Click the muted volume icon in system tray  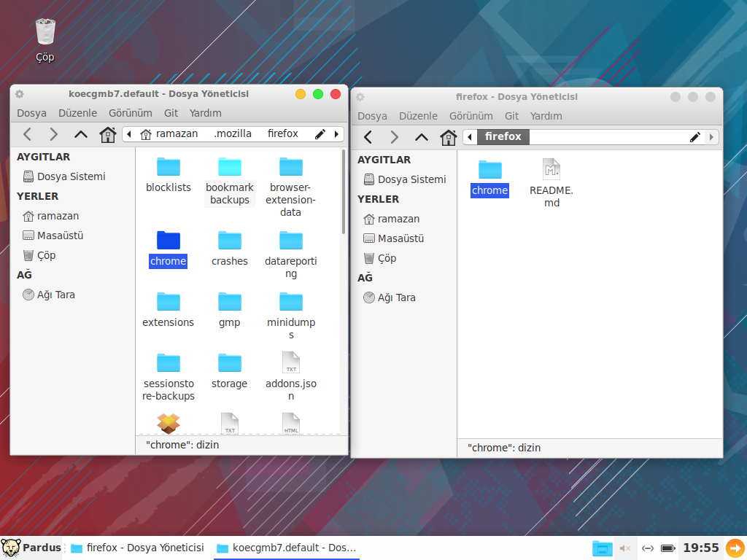coord(625,548)
